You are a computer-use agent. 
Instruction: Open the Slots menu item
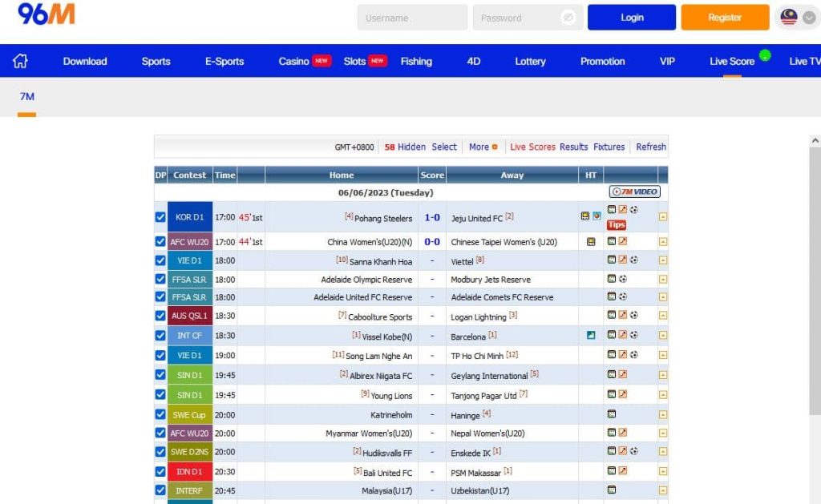coord(354,61)
